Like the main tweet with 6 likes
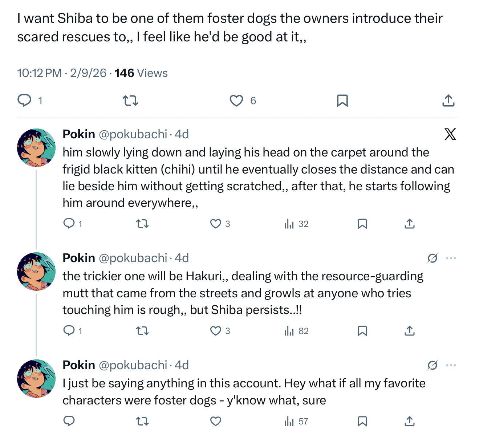 pos(236,101)
